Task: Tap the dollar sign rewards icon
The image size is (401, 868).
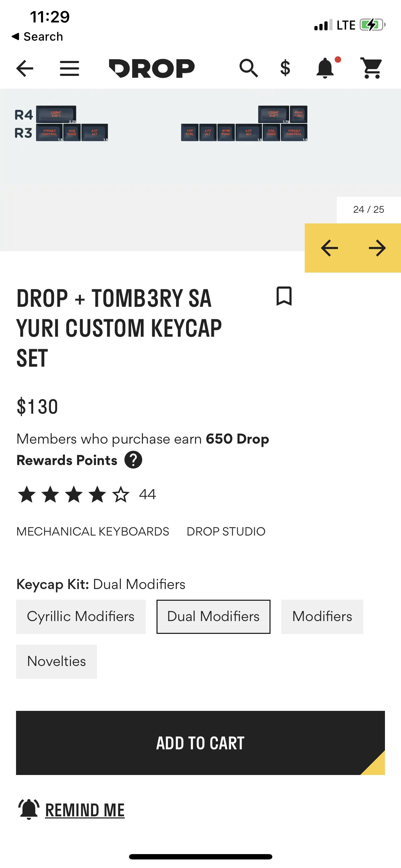Action: tap(285, 68)
